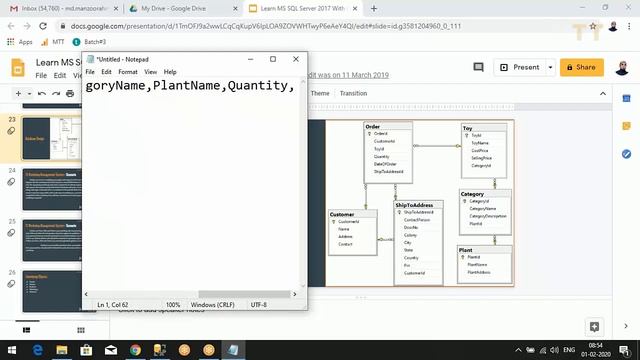Open the Slides Edit menu

[60, 76]
